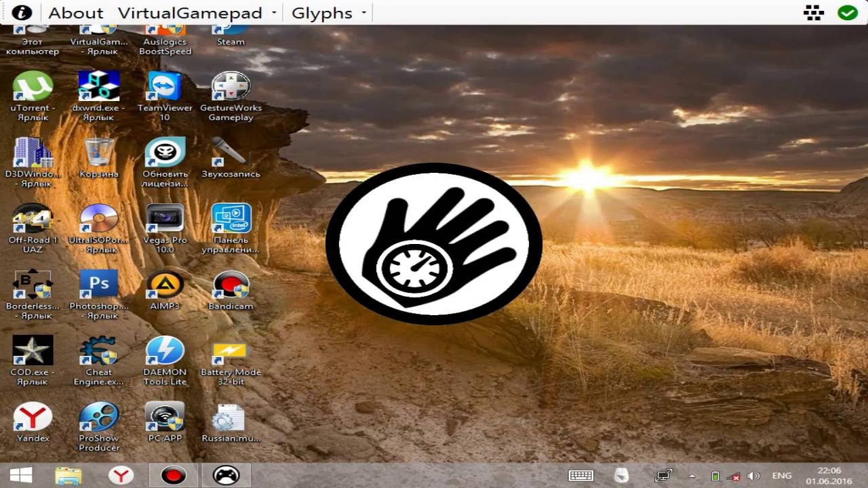Expand the VirtualGamepad dropdown arrow
This screenshot has height=488, width=868.
(x=274, y=13)
